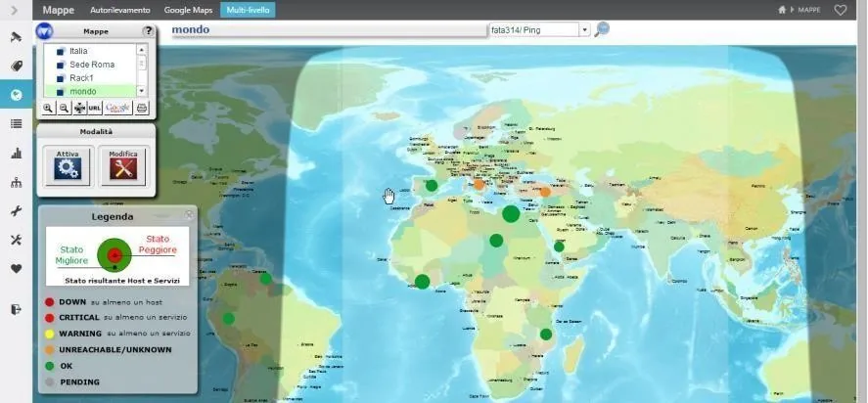Viewport: 868px width, 403px height.
Task: Click the large green marker over Libya
Action: click(511, 213)
